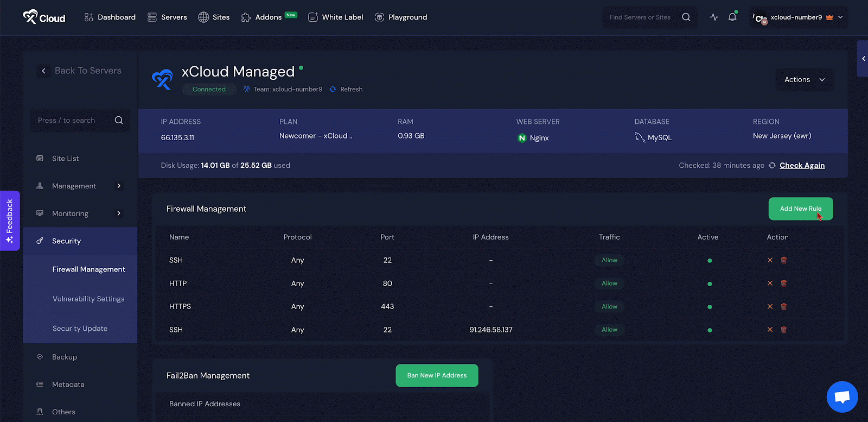Open the Others section

coord(63,412)
